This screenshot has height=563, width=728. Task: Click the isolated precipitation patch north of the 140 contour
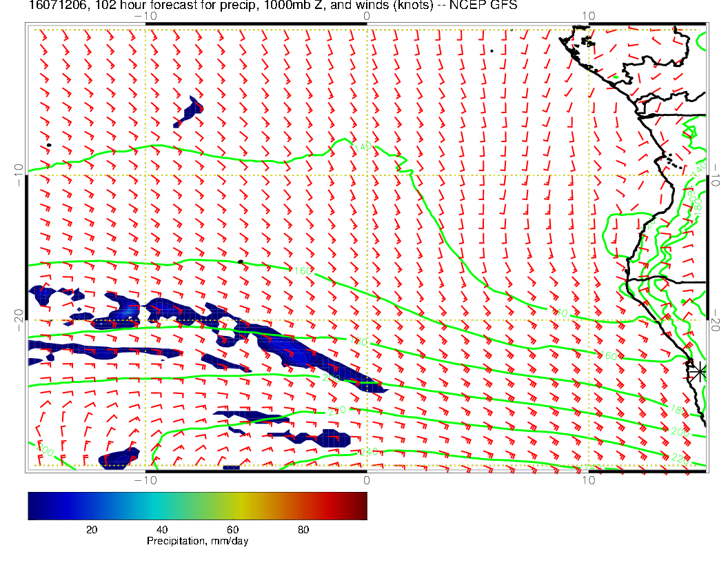pos(188,112)
